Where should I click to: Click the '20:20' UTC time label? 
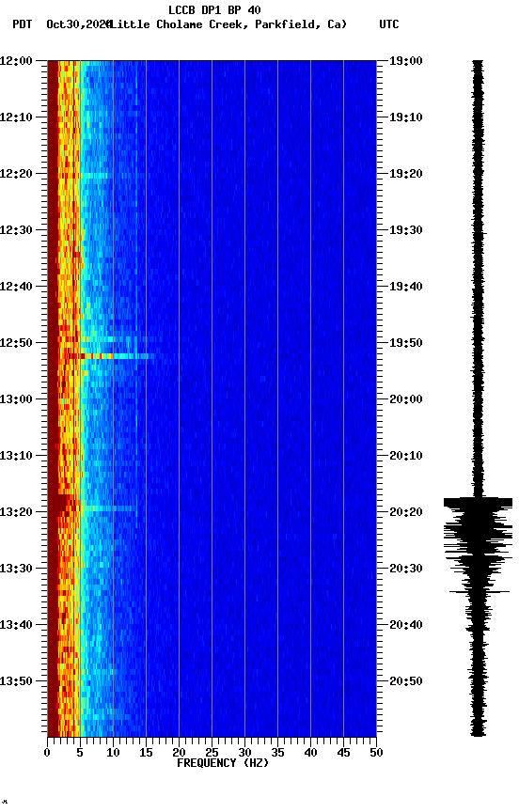click(x=406, y=513)
